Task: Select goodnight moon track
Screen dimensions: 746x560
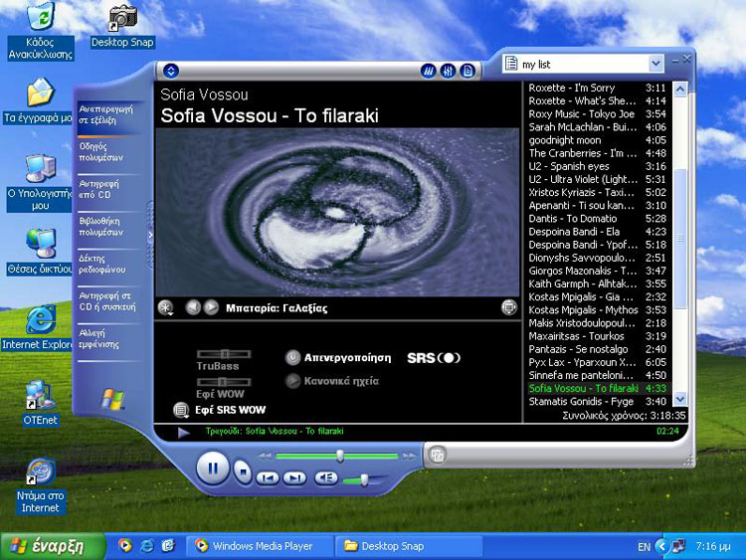Action: [x=597, y=140]
